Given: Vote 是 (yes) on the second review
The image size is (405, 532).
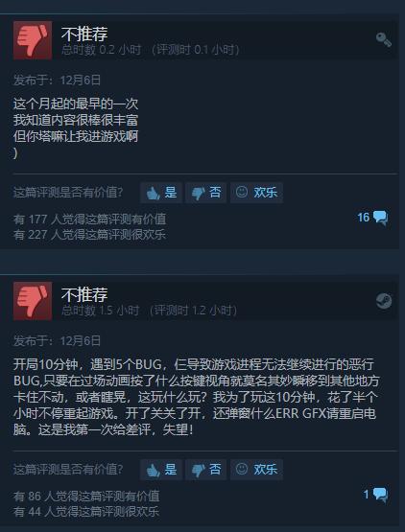Looking at the screenshot, I should pyautogui.click(x=161, y=470).
